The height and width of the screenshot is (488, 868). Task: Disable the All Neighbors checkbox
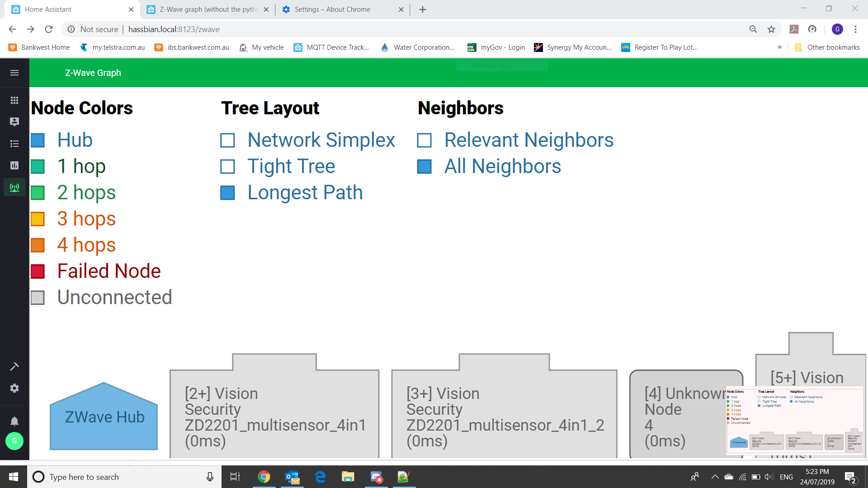425,167
